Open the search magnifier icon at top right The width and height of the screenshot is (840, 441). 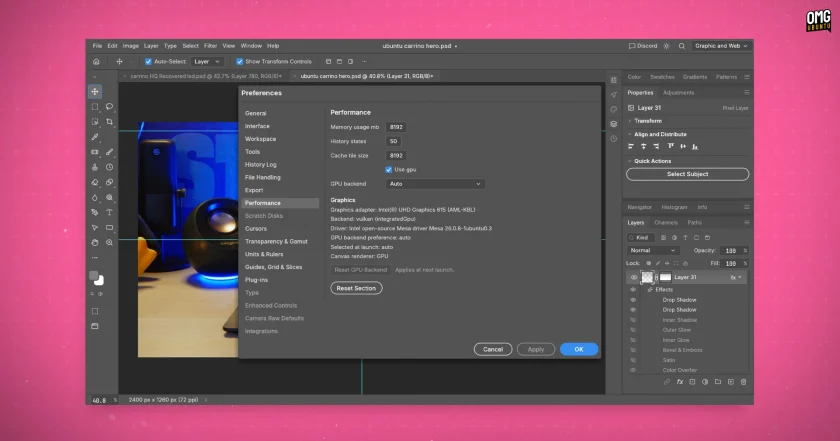tap(681, 46)
